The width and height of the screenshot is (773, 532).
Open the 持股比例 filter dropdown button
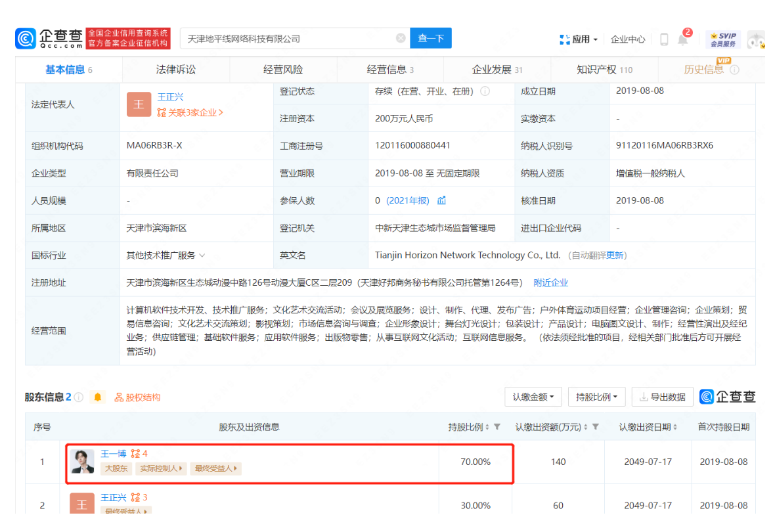[x=596, y=397]
